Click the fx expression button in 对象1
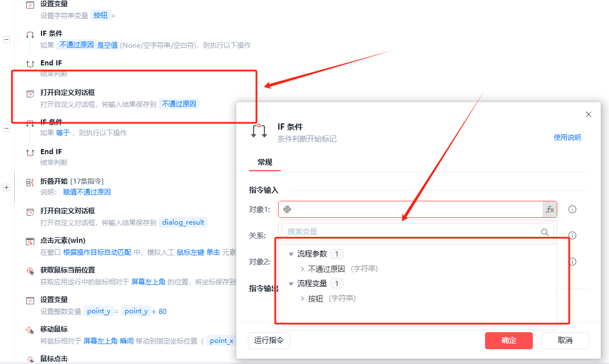The height and width of the screenshot is (364, 609). pos(549,209)
